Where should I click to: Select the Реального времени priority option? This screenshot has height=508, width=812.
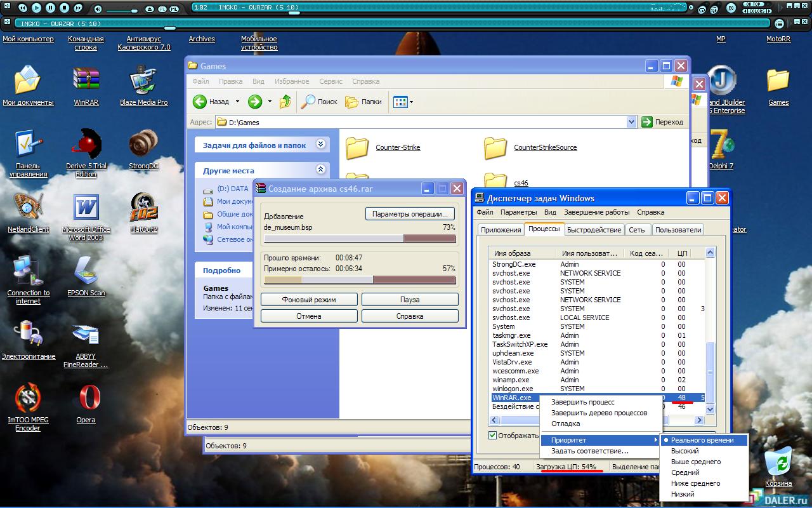[x=702, y=440]
